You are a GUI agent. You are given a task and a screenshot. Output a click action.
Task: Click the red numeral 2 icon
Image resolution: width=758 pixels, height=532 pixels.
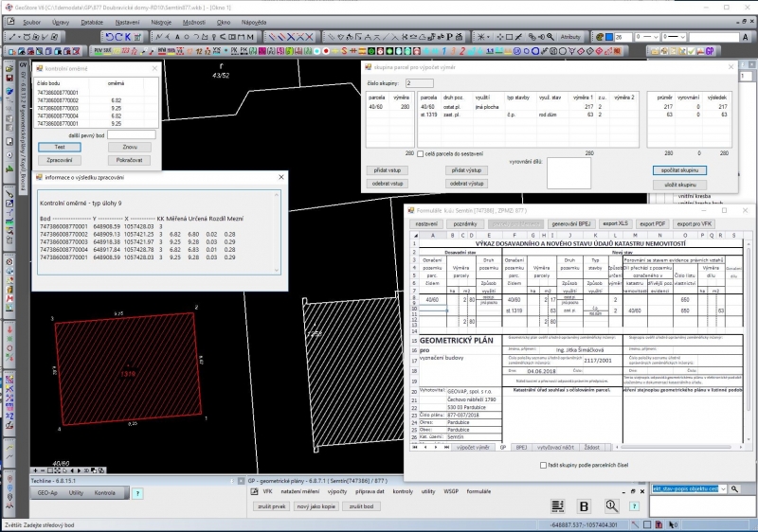click(x=461, y=51)
